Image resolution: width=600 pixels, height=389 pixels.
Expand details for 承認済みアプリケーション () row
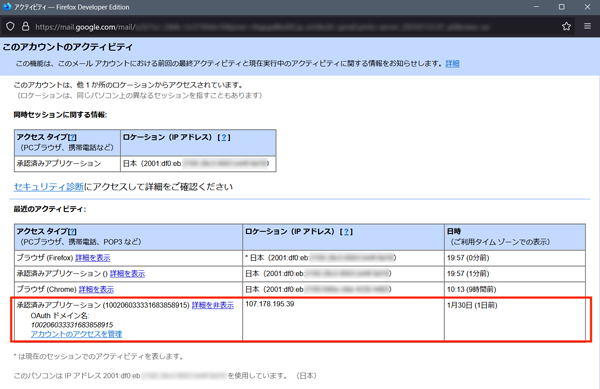point(127,273)
